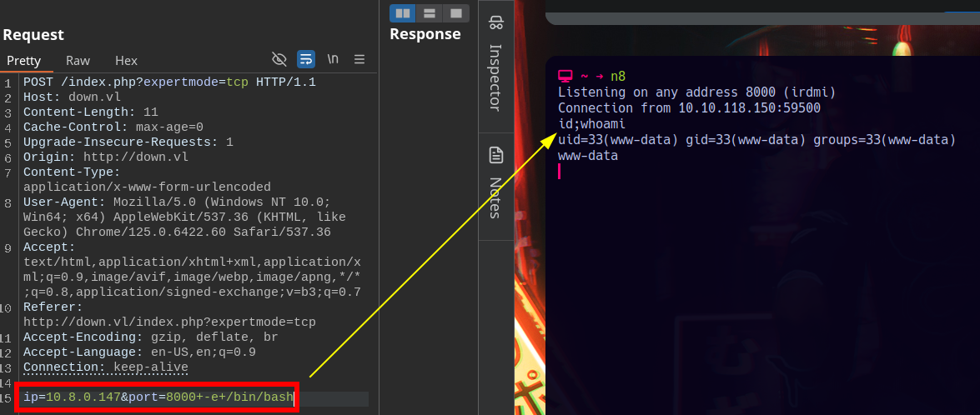Screen dimensions: 980x415
Task: Click the Content-Length: 11 header line
Action: (91, 112)
